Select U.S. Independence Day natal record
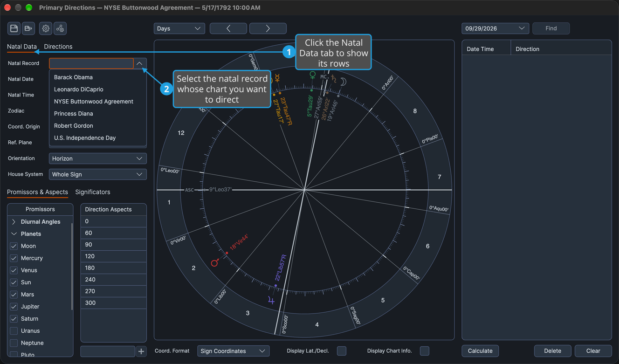This screenshot has height=364, width=619. coord(98,138)
